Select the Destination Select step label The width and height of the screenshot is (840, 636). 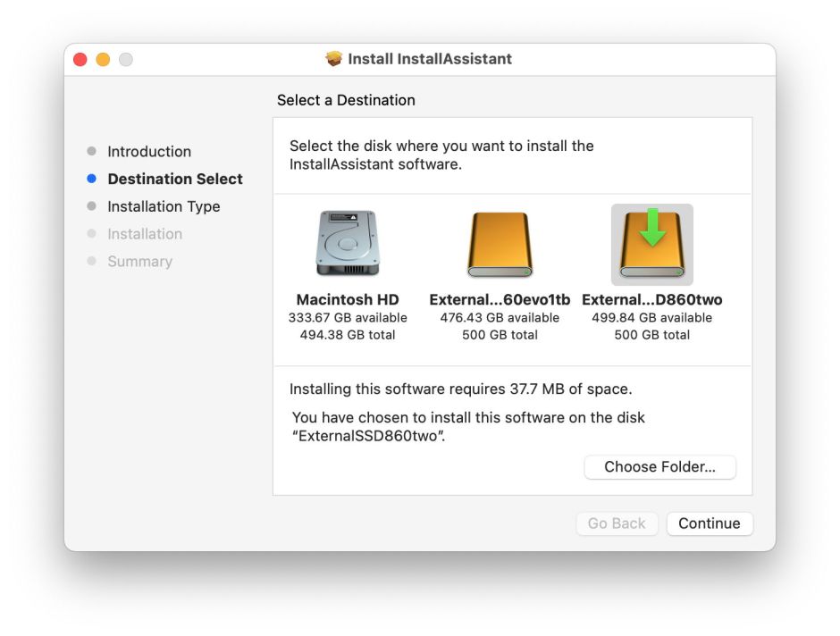pos(175,179)
